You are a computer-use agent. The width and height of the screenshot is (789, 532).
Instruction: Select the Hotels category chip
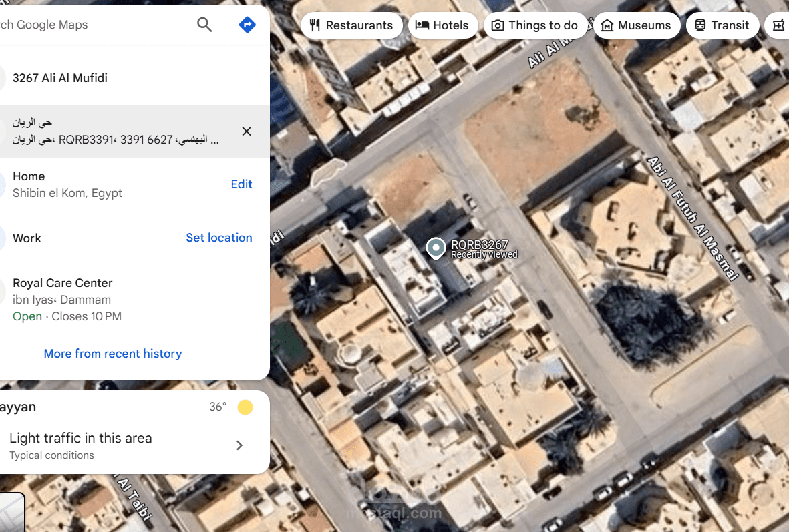(x=442, y=25)
